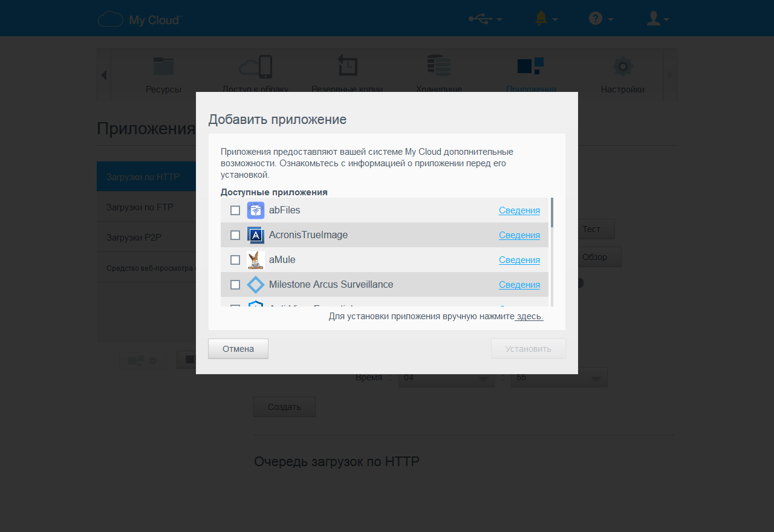Viewport: 774px width, 532px height.
Task: Open the USB devices menu in header
Action: (485, 19)
